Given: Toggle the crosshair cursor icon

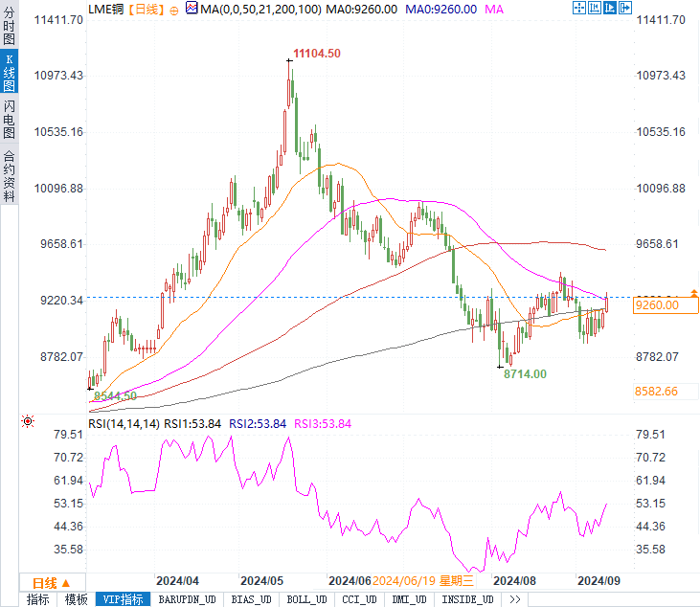Looking at the screenshot, I should pyautogui.click(x=579, y=8).
